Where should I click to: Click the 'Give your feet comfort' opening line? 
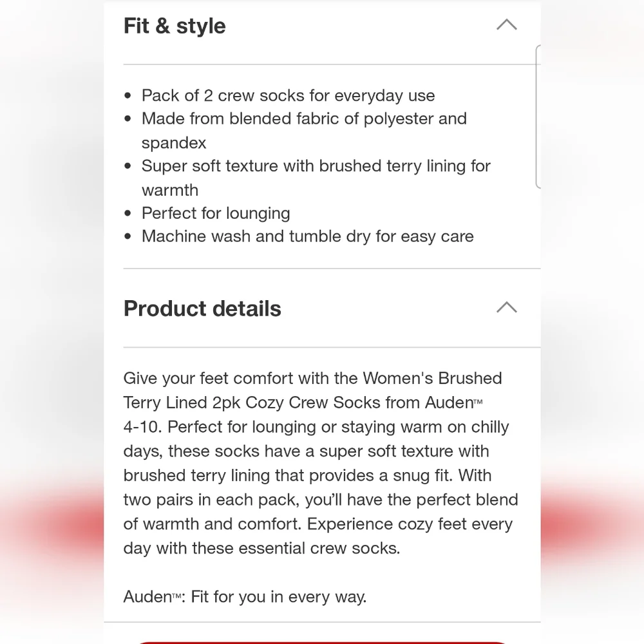click(312, 378)
